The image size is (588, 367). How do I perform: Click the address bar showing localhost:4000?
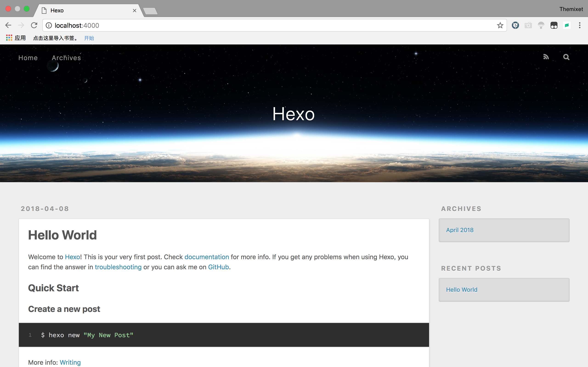[267, 25]
